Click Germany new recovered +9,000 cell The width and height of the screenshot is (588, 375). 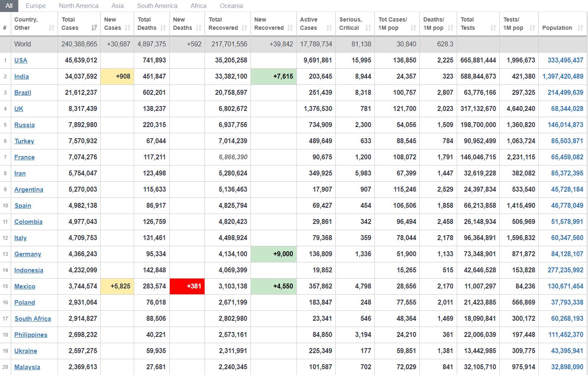(x=274, y=254)
